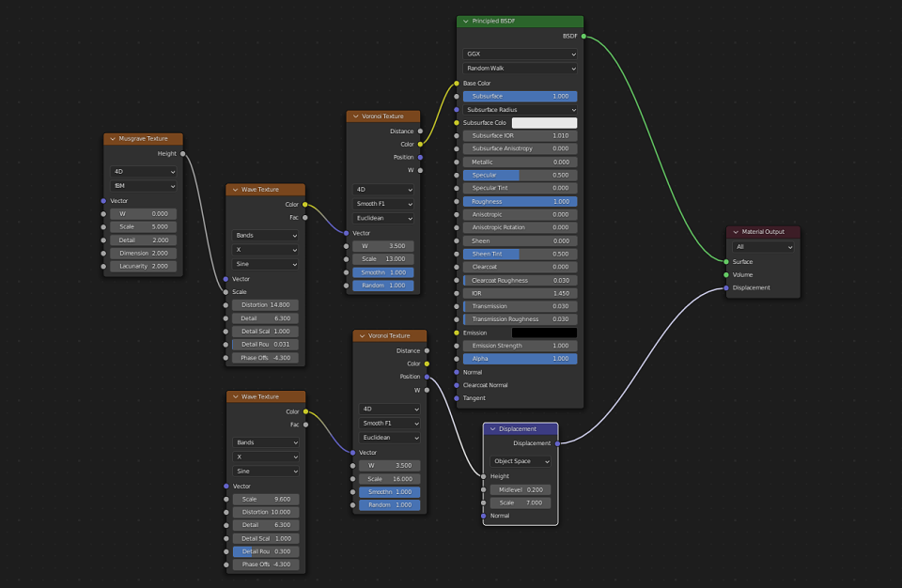Click the BSDF output socket

[x=583, y=37]
